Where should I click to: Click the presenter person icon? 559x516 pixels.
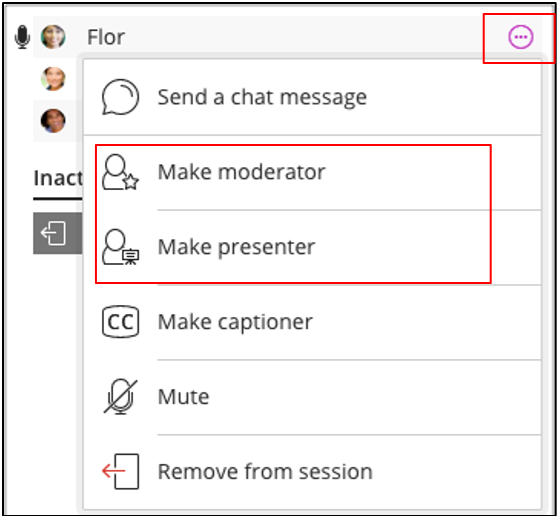(x=120, y=247)
